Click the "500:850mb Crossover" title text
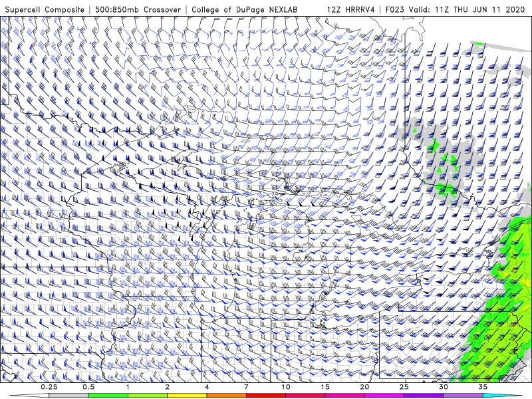The height and width of the screenshot is (399, 532). pos(138,9)
